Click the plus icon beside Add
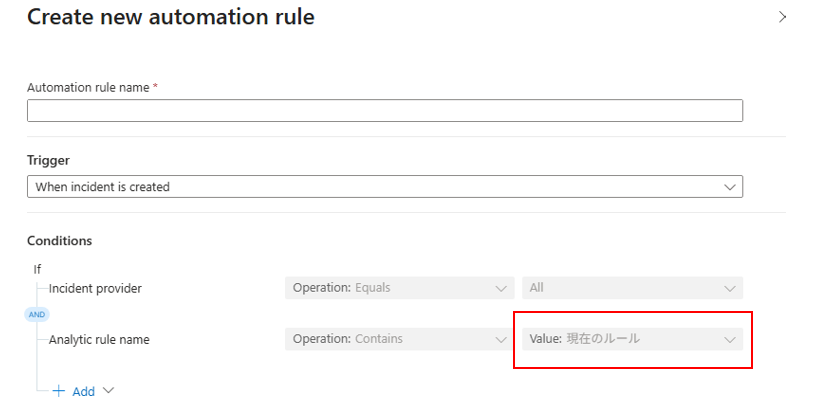 (x=59, y=391)
